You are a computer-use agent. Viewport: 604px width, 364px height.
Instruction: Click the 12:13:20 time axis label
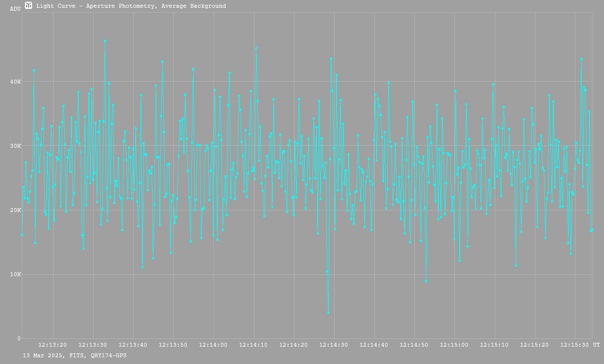[x=53, y=345]
